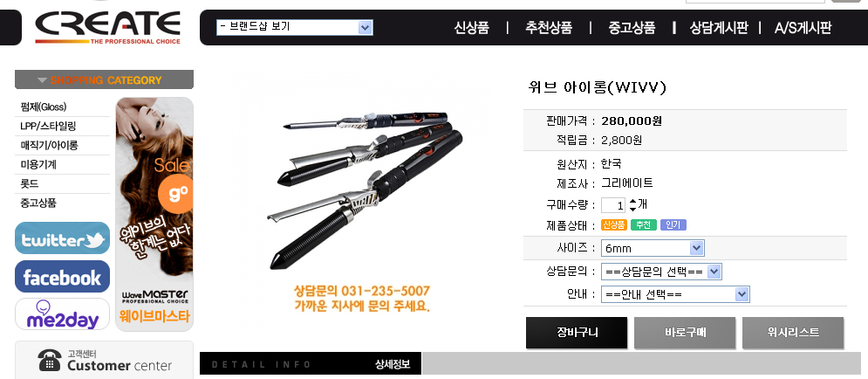Click the CREATE logo

click(x=108, y=27)
